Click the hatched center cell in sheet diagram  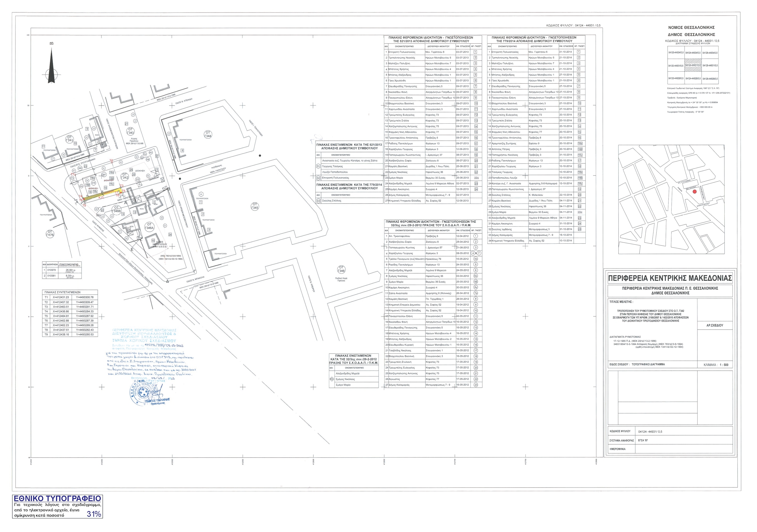[x=694, y=65]
